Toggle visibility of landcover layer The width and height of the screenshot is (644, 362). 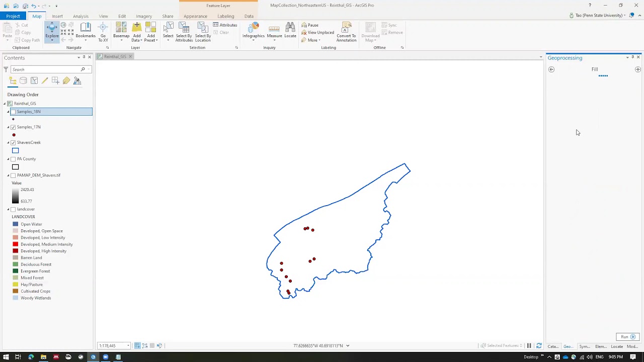point(13,209)
